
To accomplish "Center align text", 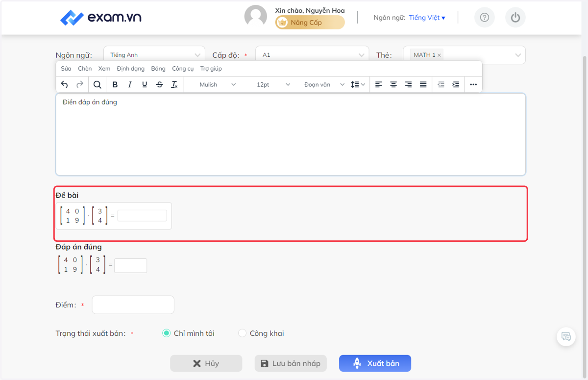I will [x=393, y=85].
